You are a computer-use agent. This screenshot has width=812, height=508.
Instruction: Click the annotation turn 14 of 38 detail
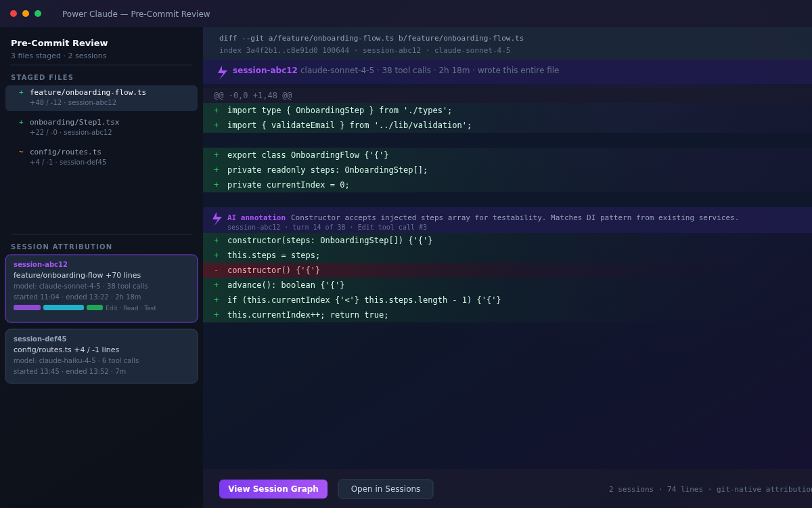pyautogui.click(x=327, y=228)
